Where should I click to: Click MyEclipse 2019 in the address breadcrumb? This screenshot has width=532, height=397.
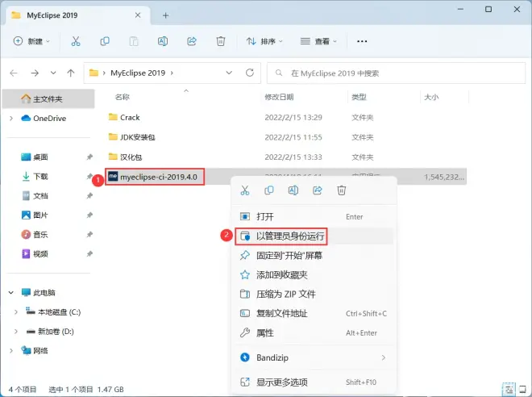pyautogui.click(x=138, y=73)
